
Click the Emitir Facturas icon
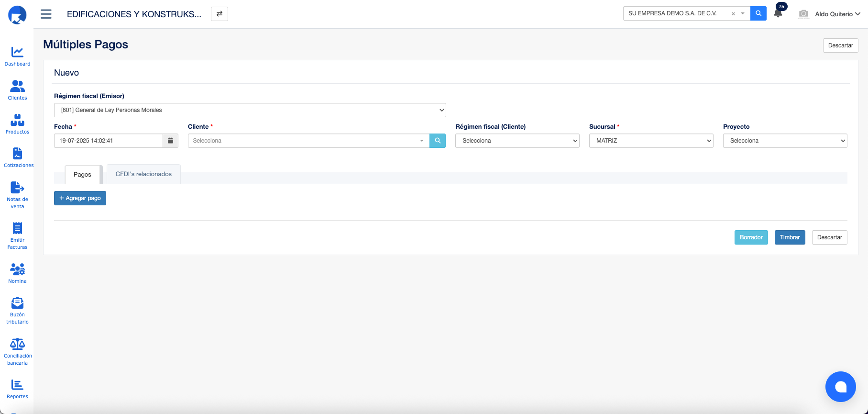(x=17, y=228)
